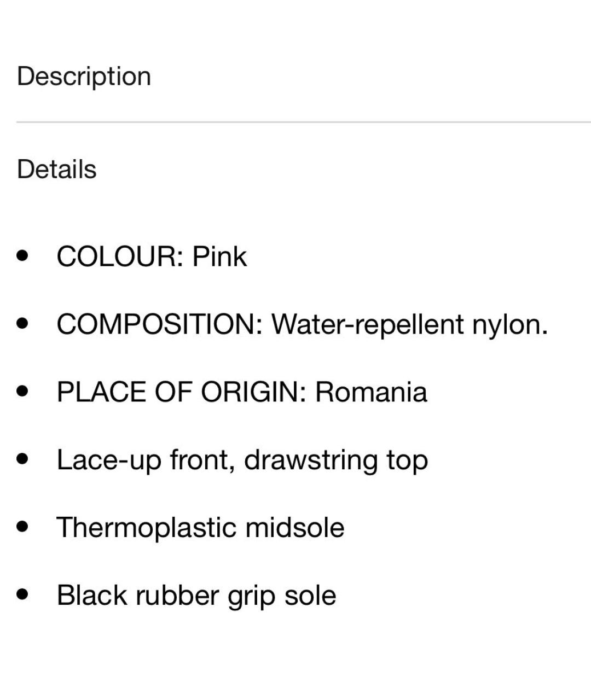The image size is (591, 700).
Task: Click bullet point beside COLOUR
Action: coord(22,255)
